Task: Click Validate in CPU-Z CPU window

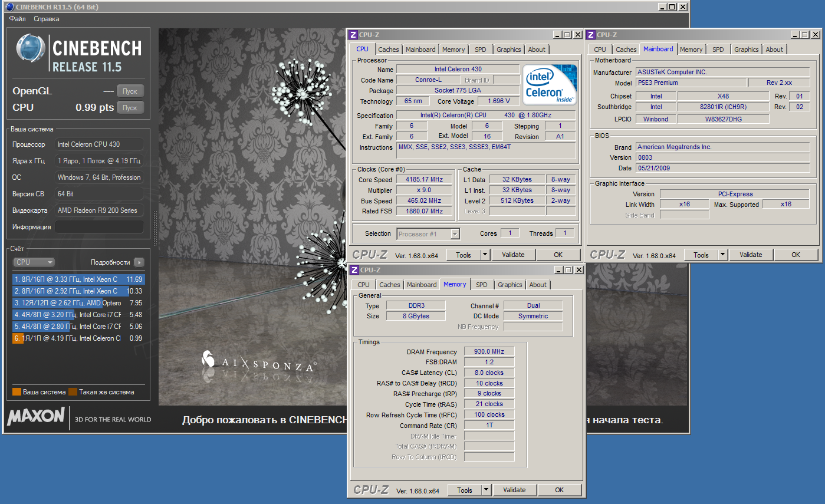Action: click(513, 255)
